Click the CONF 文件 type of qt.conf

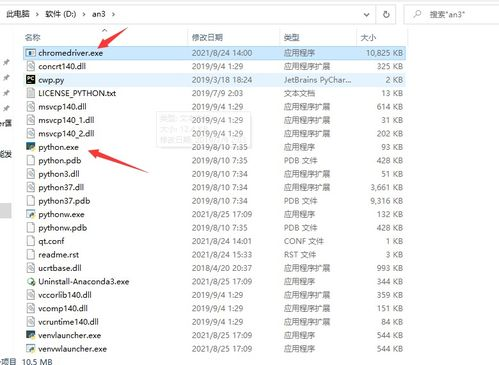click(304, 241)
